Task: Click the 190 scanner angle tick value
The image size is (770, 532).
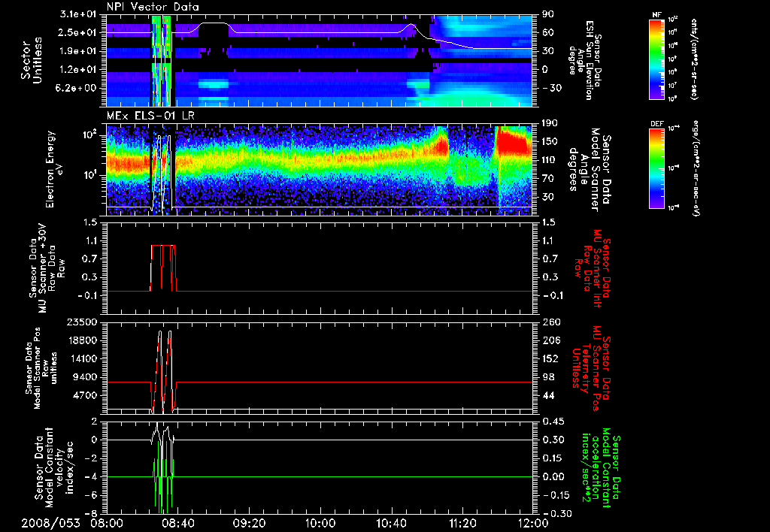Action: click(x=550, y=123)
